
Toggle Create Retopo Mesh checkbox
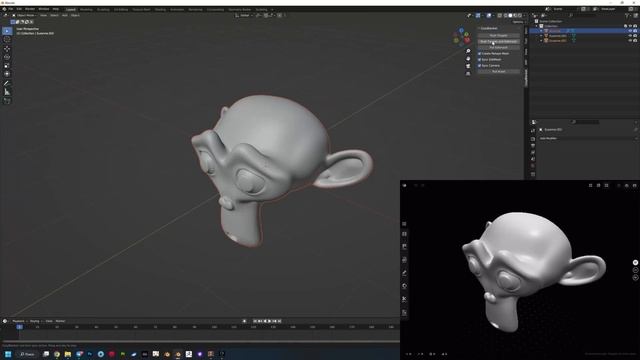pos(480,53)
